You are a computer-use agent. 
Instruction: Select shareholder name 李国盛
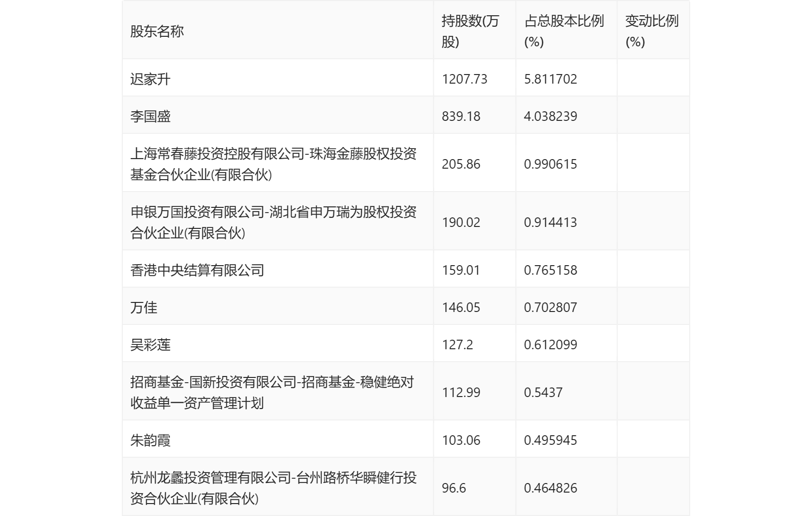point(150,116)
